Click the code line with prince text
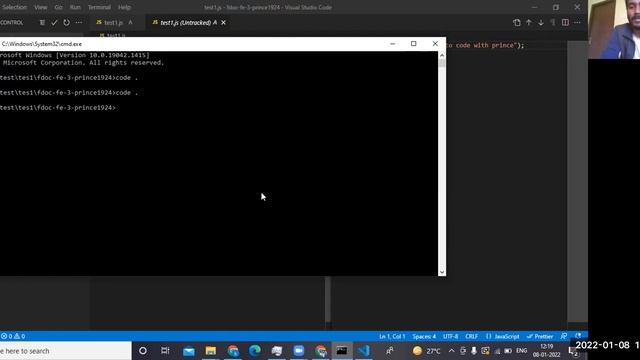 [x=484, y=45]
